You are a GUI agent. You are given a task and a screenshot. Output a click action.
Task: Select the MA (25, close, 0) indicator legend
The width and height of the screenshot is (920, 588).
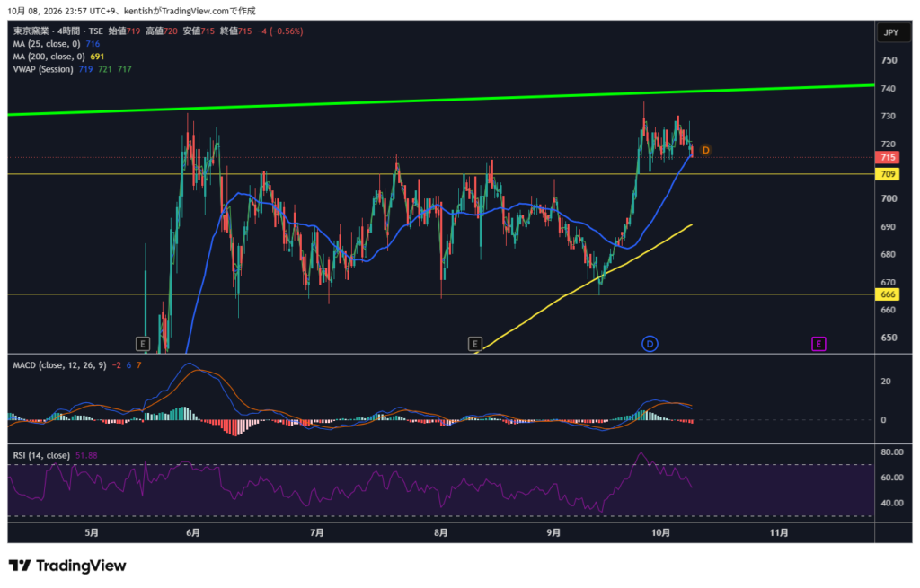(47, 44)
